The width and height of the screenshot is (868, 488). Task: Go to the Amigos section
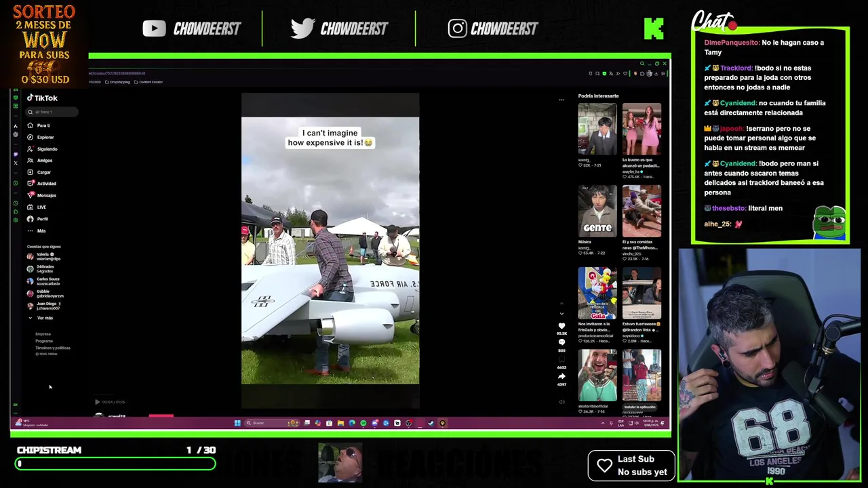39,161
